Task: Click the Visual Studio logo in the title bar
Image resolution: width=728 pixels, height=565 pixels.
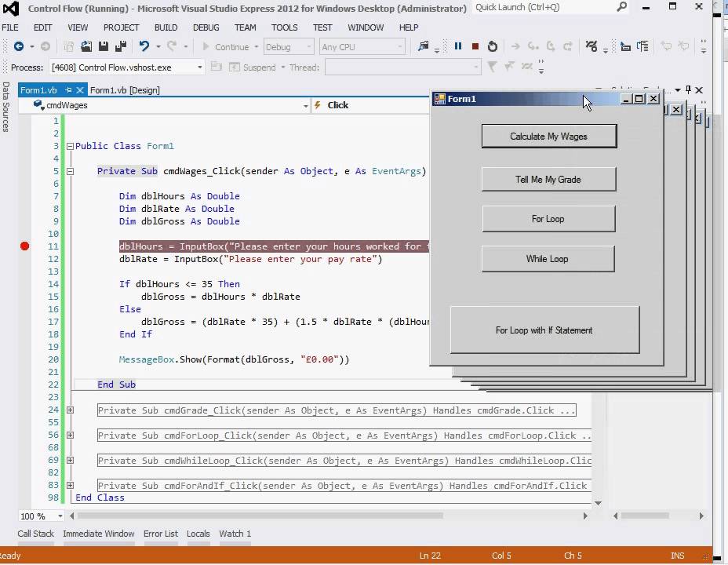Action: pos(11,8)
